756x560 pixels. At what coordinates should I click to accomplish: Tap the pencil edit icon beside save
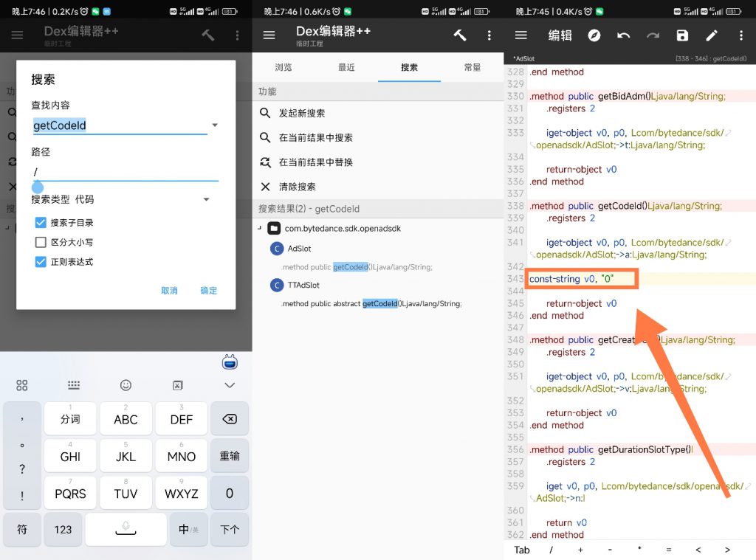710,35
